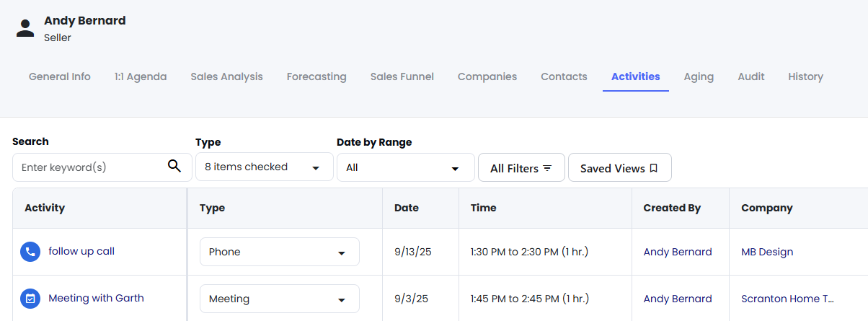Go to the History tab
868x321 pixels.
pyautogui.click(x=805, y=76)
